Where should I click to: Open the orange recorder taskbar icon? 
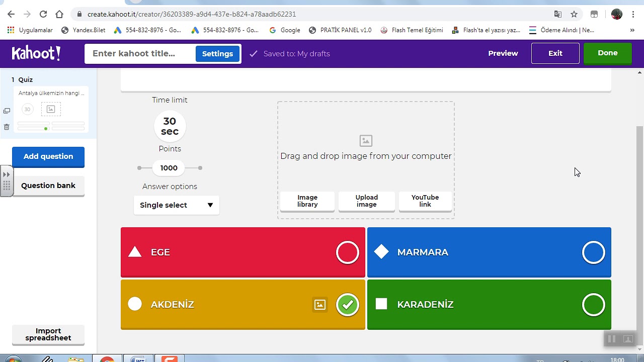pos(170,359)
